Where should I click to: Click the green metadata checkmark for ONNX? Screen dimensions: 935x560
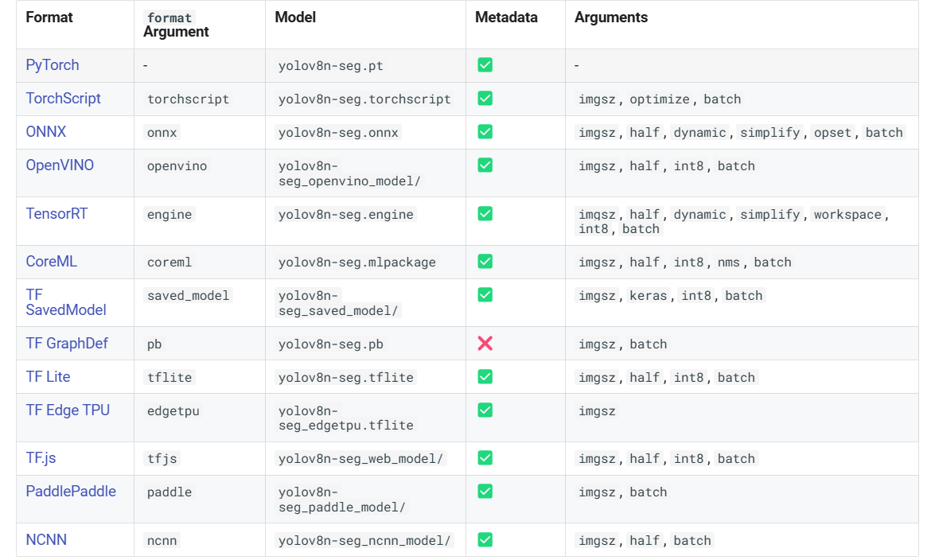(x=485, y=132)
